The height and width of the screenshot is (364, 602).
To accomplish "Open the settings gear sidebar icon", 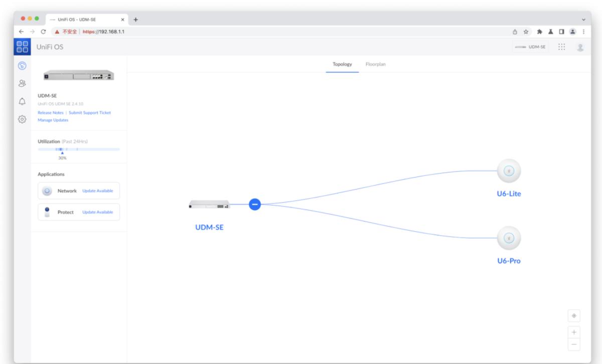I will tap(22, 120).
